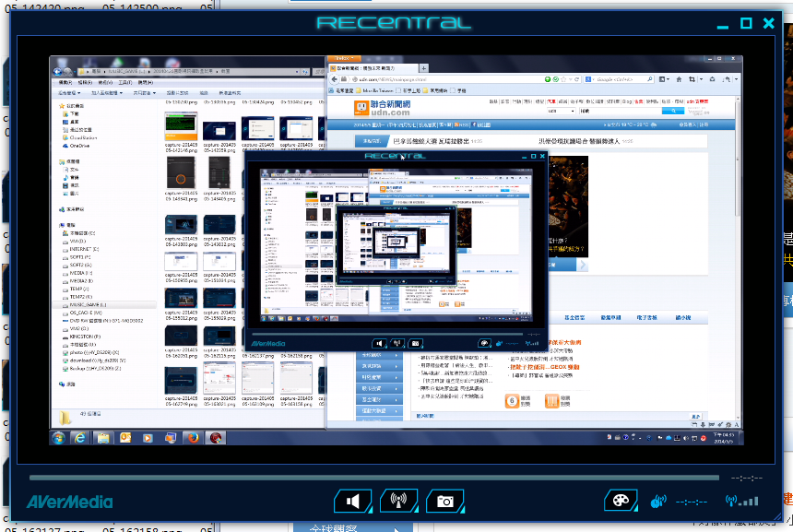
Task: Open the Mozilla Taiwan bookmark folder
Action: point(374,90)
